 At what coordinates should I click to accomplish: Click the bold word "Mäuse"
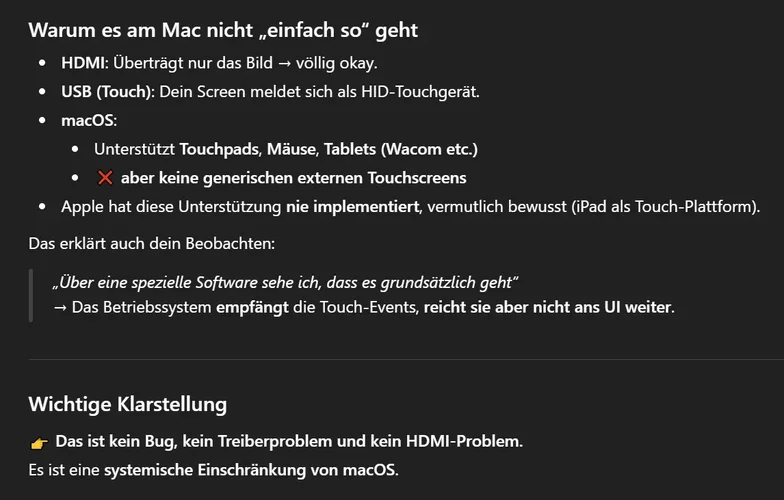[292, 150]
